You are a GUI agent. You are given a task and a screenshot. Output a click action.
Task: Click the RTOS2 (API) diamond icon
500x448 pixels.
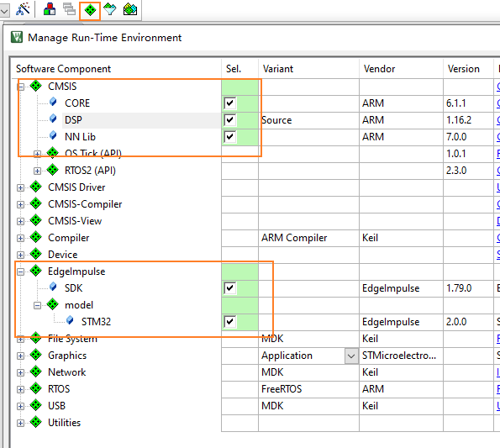[52, 170]
